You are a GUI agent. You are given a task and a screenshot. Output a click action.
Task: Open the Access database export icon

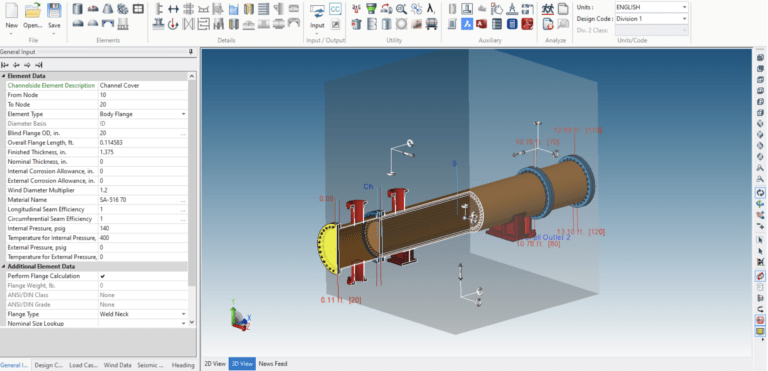coord(481,24)
